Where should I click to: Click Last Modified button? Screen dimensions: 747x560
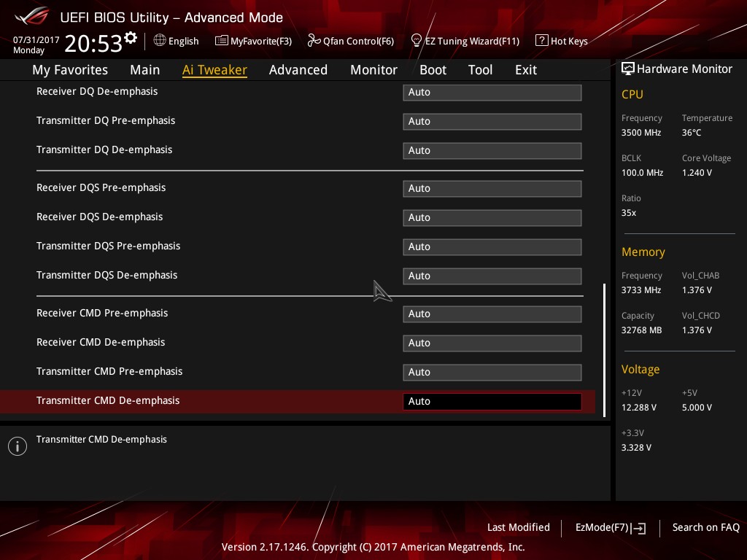[519, 528]
